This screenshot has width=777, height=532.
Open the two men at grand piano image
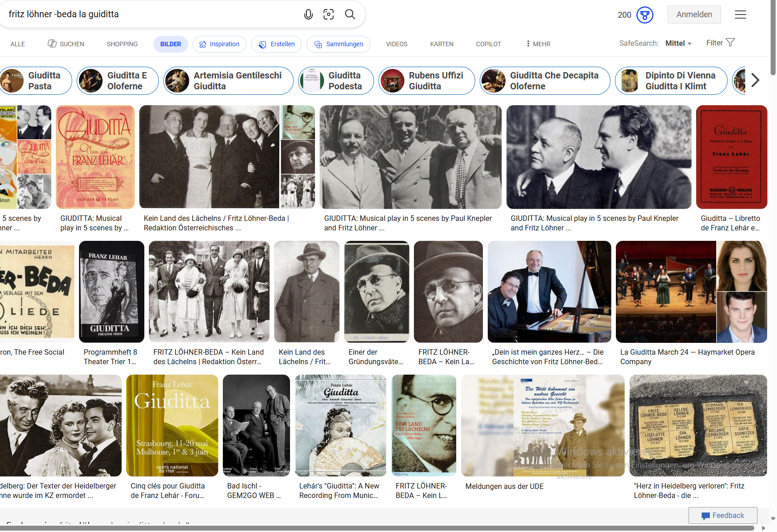pyautogui.click(x=549, y=292)
